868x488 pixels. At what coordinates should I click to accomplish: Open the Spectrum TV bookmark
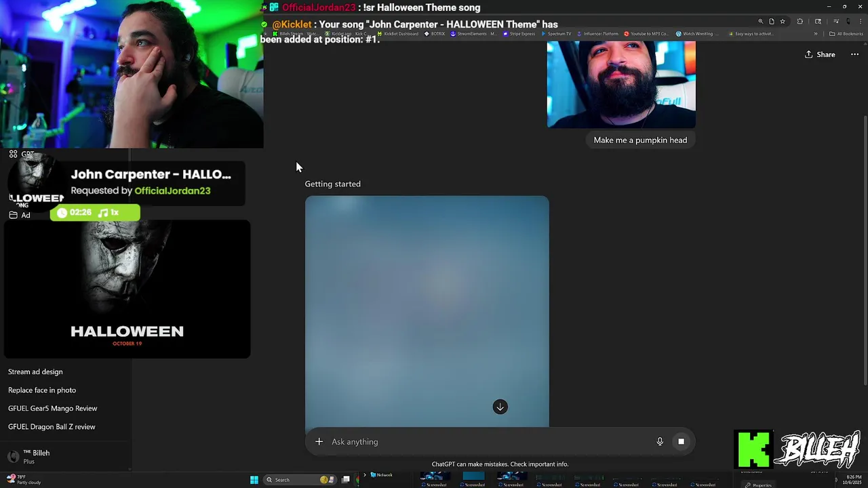pos(556,34)
